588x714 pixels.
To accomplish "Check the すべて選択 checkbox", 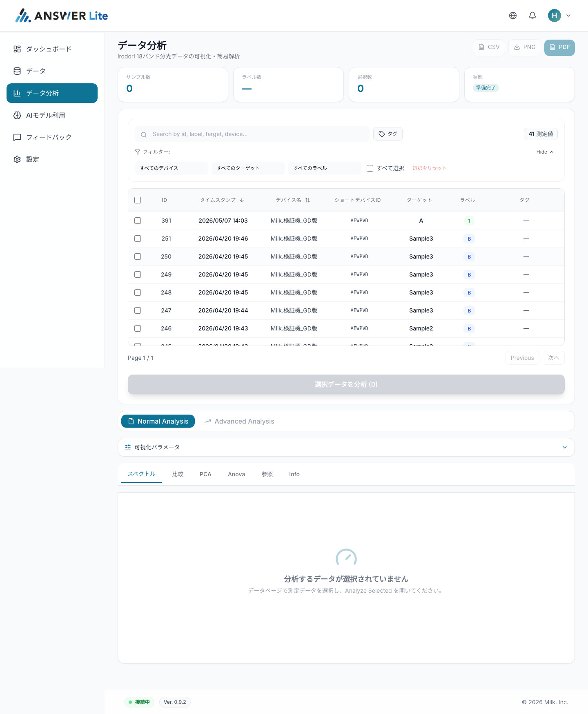I will coord(370,168).
